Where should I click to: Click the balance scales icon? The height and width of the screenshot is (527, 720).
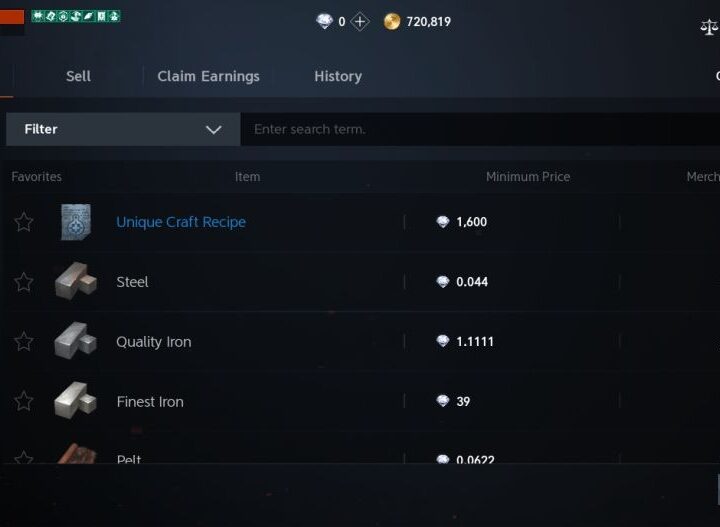point(709,27)
